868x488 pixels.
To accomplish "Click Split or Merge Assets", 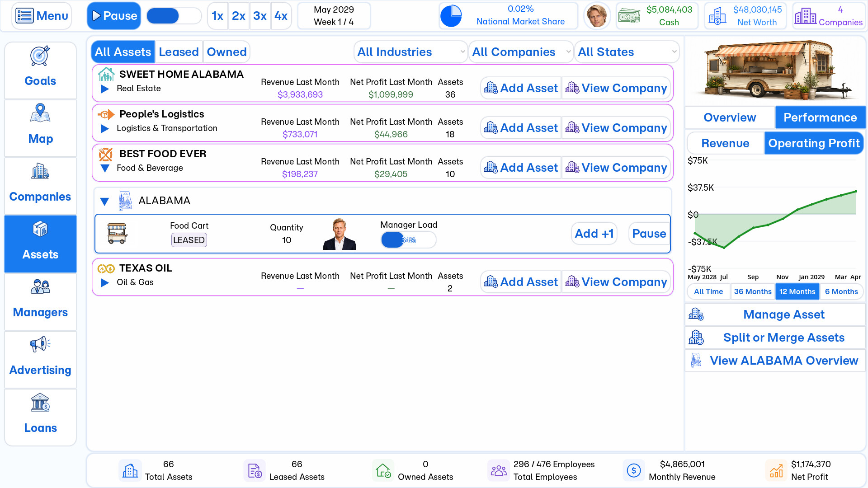I will [775, 338].
